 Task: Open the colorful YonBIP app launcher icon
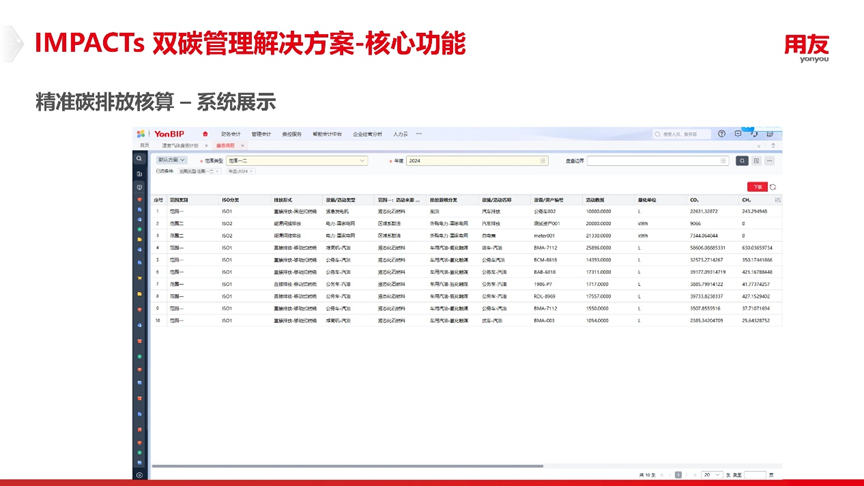141,134
